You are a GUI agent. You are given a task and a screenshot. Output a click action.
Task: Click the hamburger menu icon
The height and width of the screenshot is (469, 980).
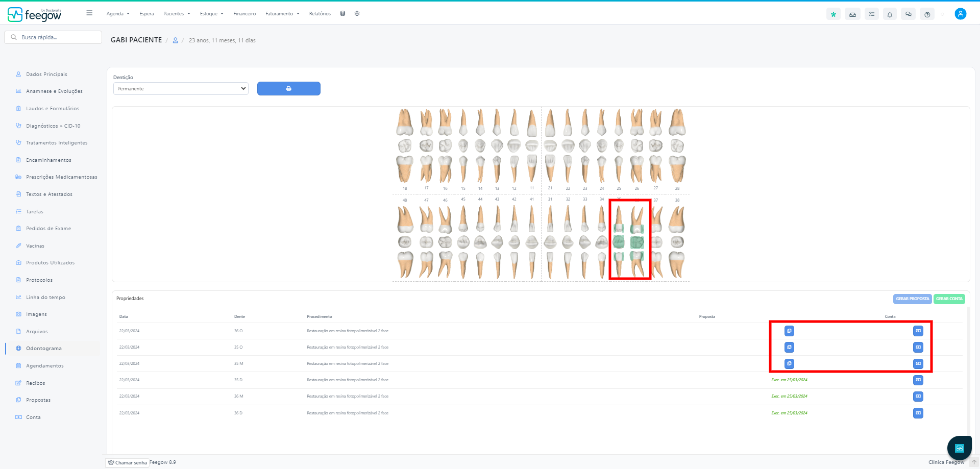pyautogui.click(x=89, y=13)
